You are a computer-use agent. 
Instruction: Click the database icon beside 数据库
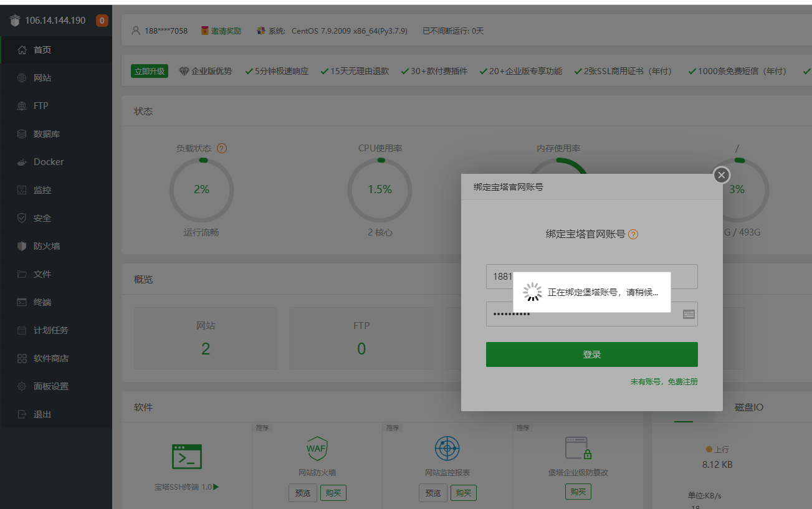point(22,134)
